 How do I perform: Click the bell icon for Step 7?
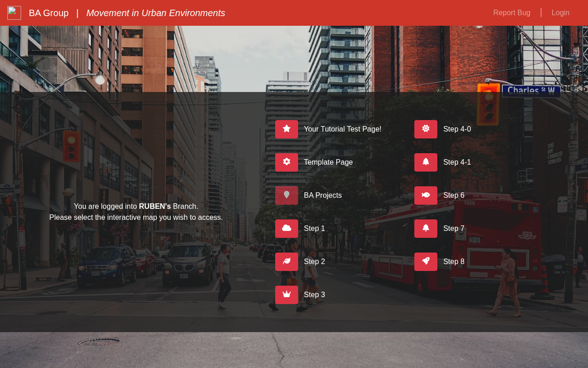pyautogui.click(x=426, y=229)
